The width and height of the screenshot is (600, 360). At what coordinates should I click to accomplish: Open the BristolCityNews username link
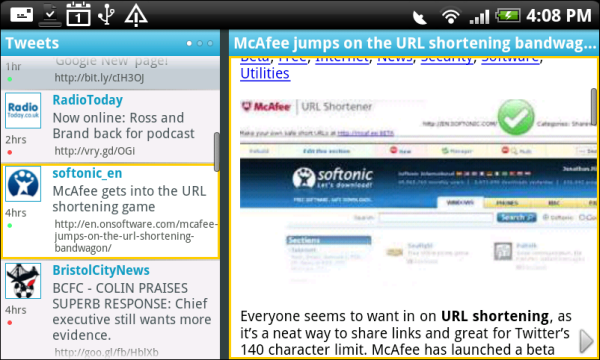[101, 270]
